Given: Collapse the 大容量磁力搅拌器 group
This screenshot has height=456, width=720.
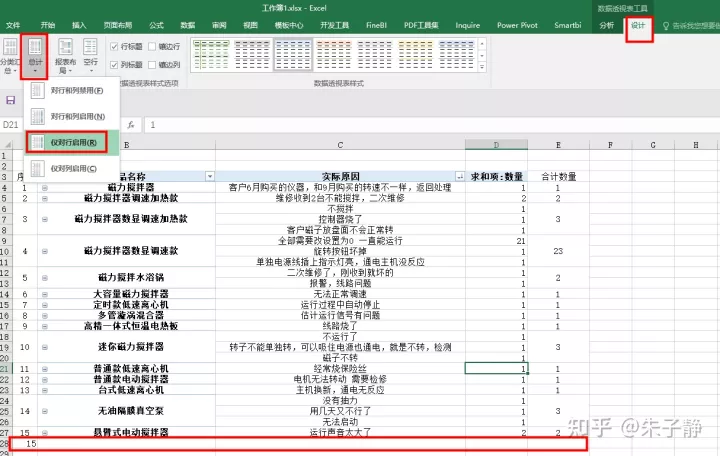Looking at the screenshot, I should (x=45, y=294).
